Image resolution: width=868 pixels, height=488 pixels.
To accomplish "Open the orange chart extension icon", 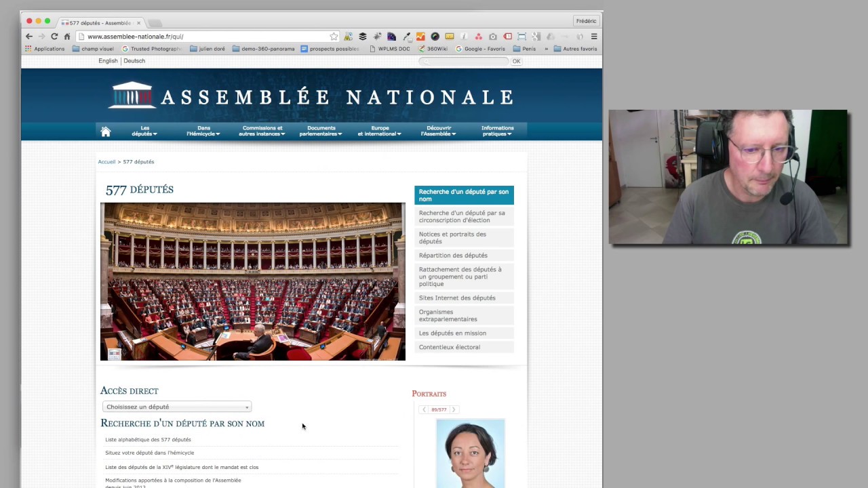I will click(x=420, y=37).
